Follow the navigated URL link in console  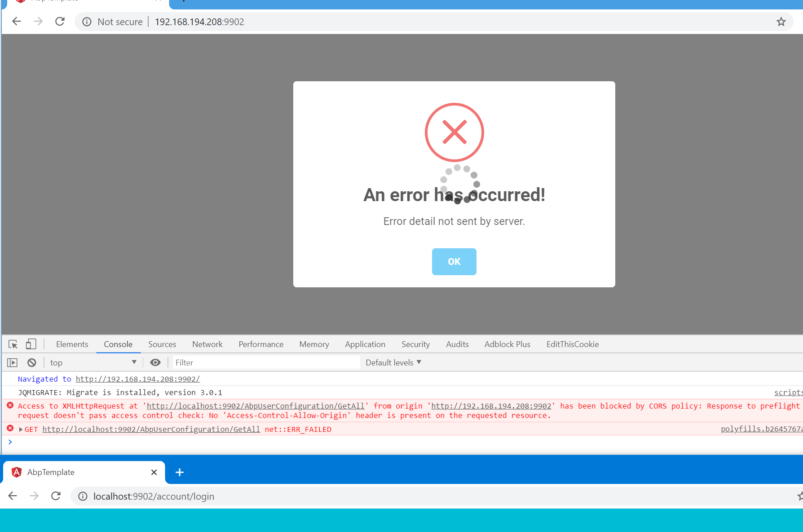138,378
